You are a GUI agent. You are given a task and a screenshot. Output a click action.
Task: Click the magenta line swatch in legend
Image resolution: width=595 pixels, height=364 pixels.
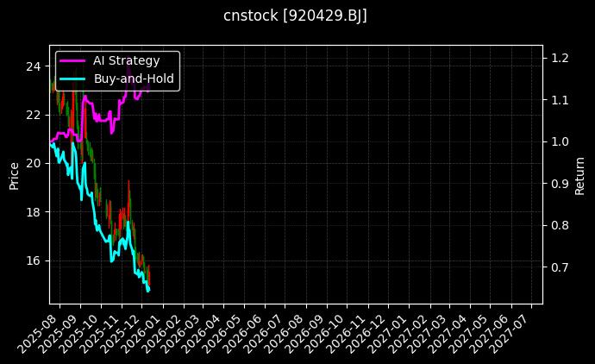[x=72, y=60]
